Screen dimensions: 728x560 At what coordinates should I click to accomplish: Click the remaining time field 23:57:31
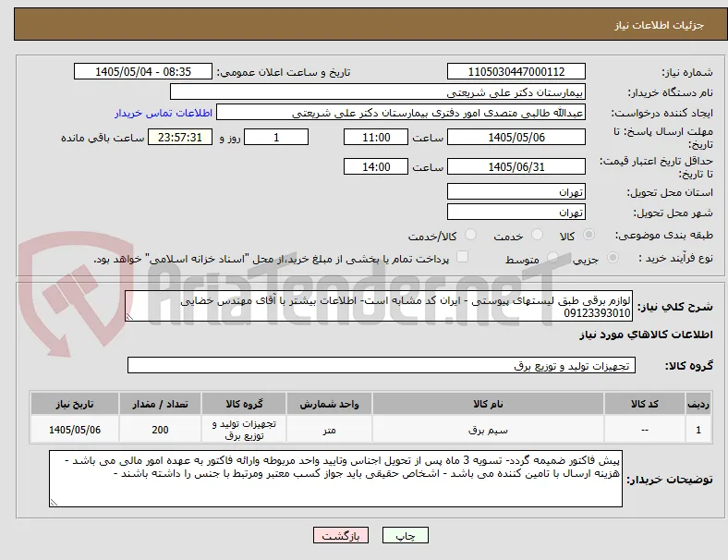180,138
